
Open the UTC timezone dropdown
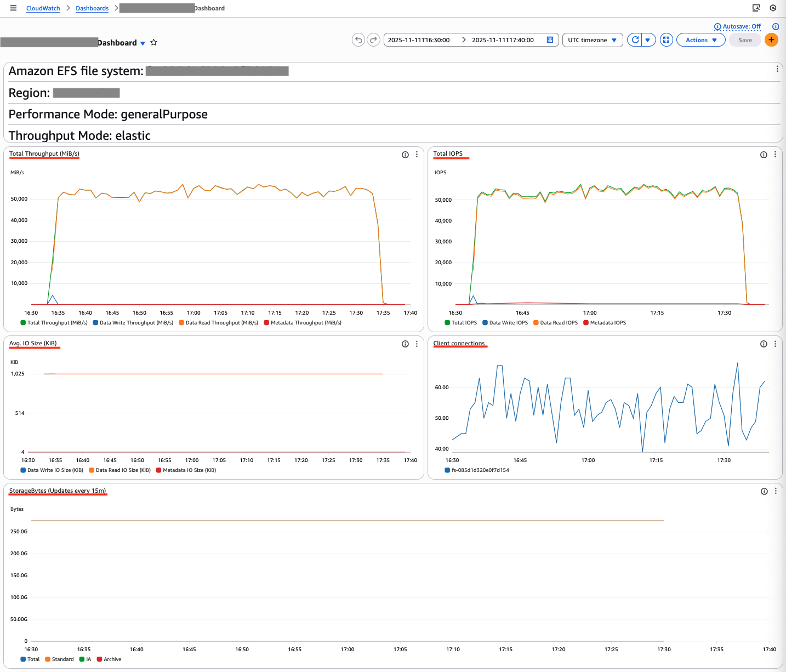pyautogui.click(x=593, y=39)
